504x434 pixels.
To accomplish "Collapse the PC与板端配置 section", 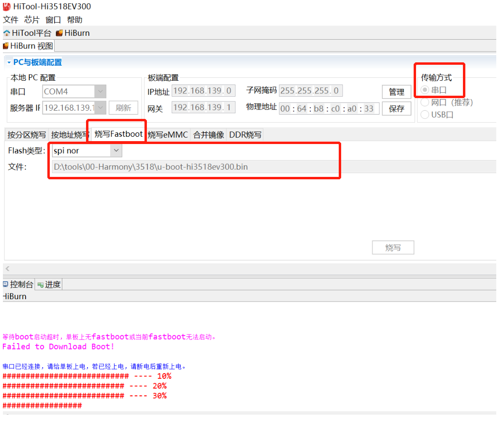I will [x=9, y=62].
